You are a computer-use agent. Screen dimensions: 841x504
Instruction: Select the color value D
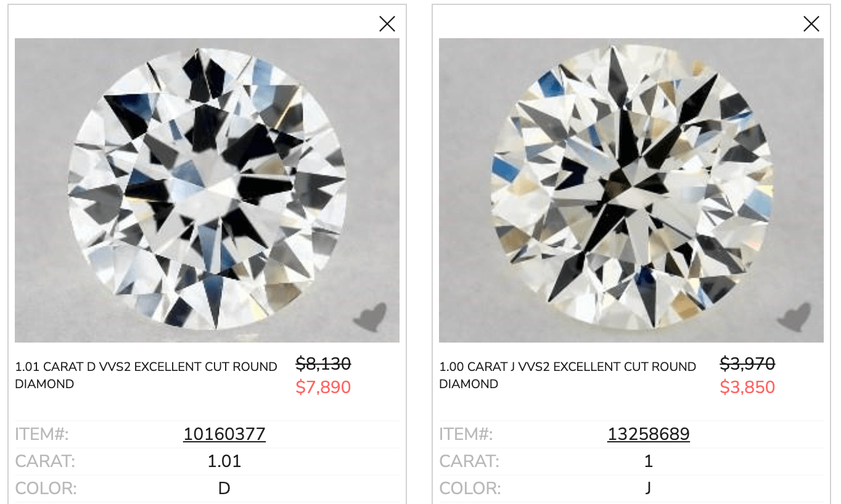224,489
